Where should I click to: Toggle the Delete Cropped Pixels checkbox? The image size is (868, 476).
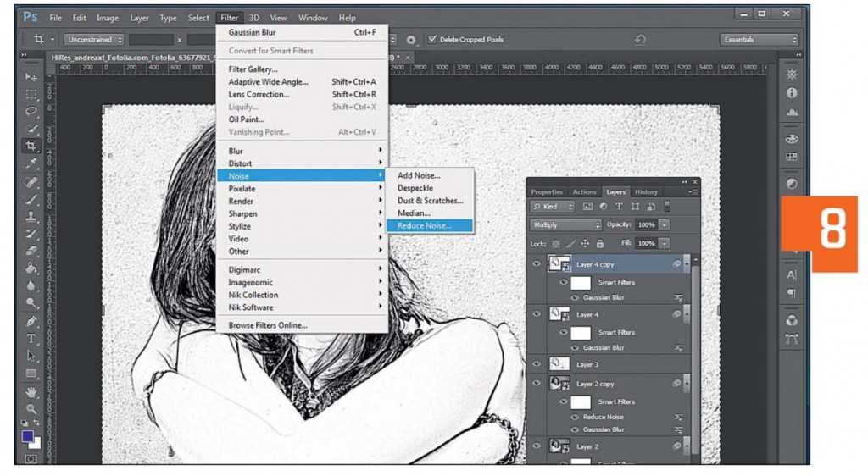click(x=433, y=40)
